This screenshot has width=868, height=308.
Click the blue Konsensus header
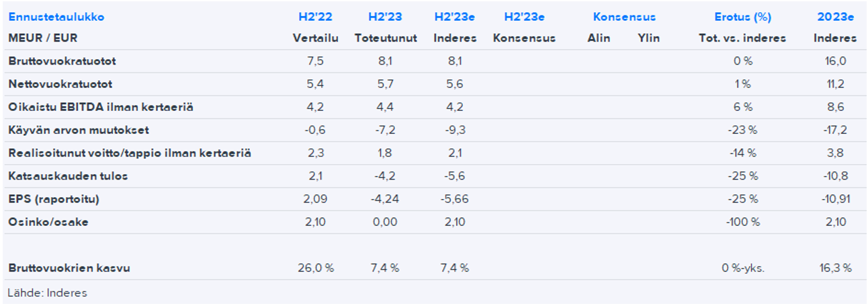coord(624,17)
